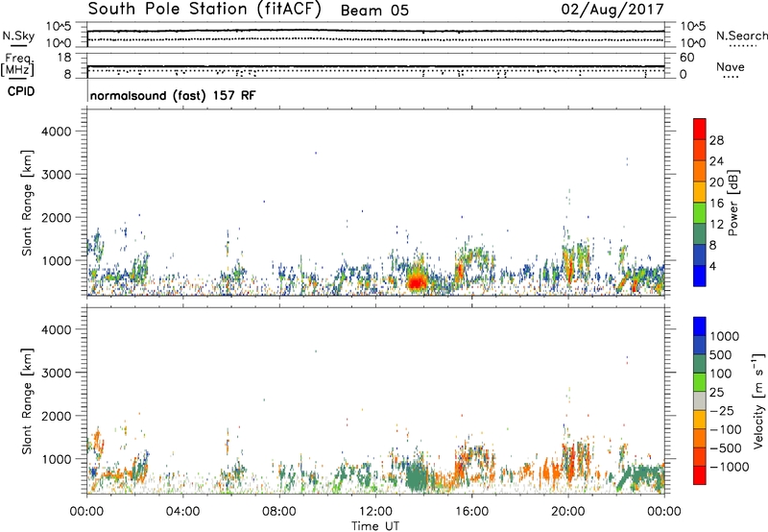Click the red high-power echo near 13:40 UT
Viewport: 768px width, 532px height.
point(416,281)
